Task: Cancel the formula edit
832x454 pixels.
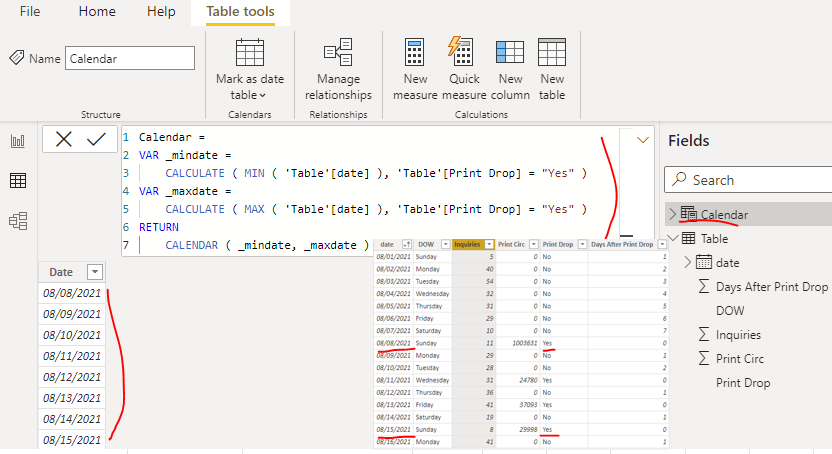Action: [64, 139]
